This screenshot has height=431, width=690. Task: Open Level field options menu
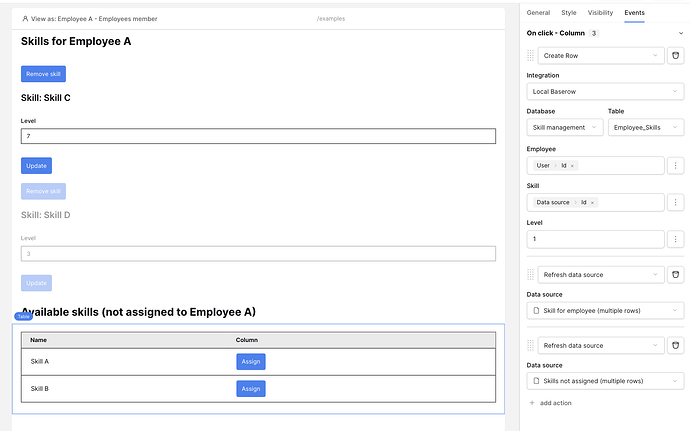tap(675, 239)
